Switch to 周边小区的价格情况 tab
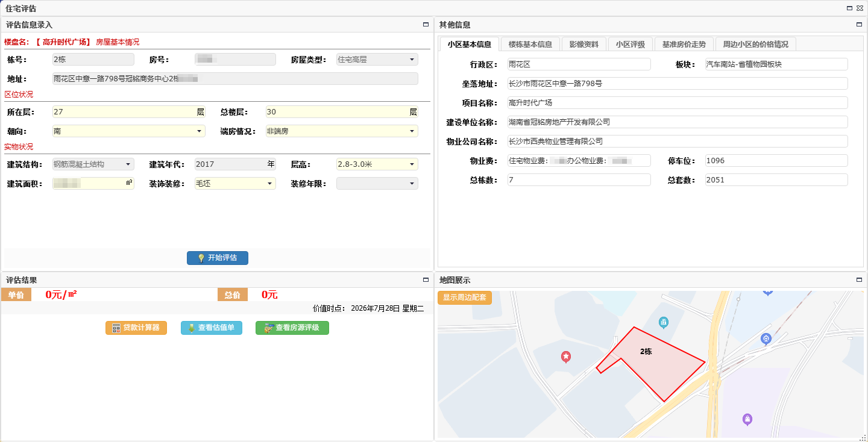 coord(756,44)
